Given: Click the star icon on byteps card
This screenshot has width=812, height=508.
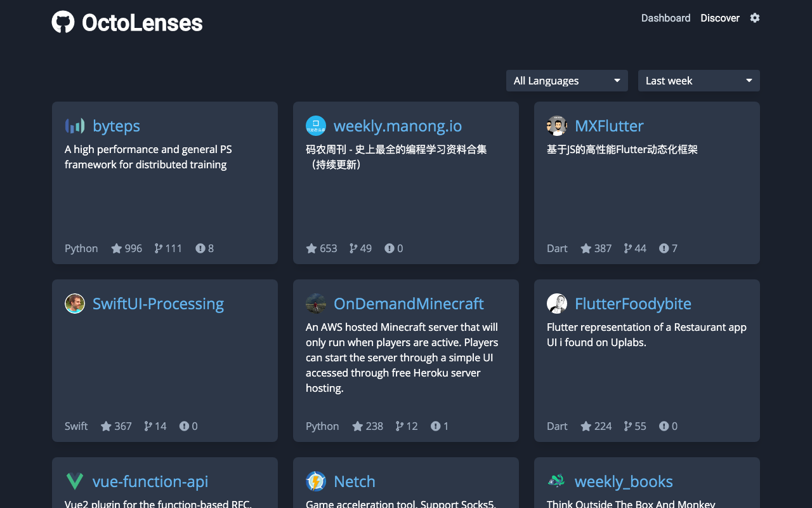Looking at the screenshot, I should tap(117, 248).
